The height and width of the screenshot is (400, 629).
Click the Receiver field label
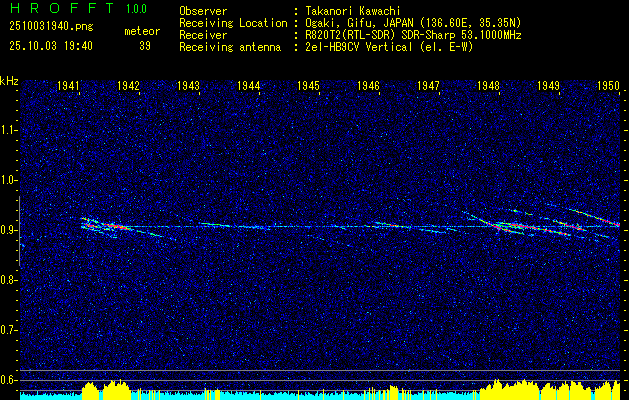pos(203,35)
